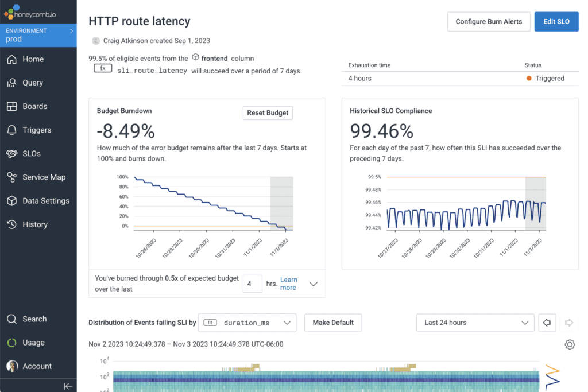588x392 pixels.
Task: Click the hours input field
Action: click(253, 284)
